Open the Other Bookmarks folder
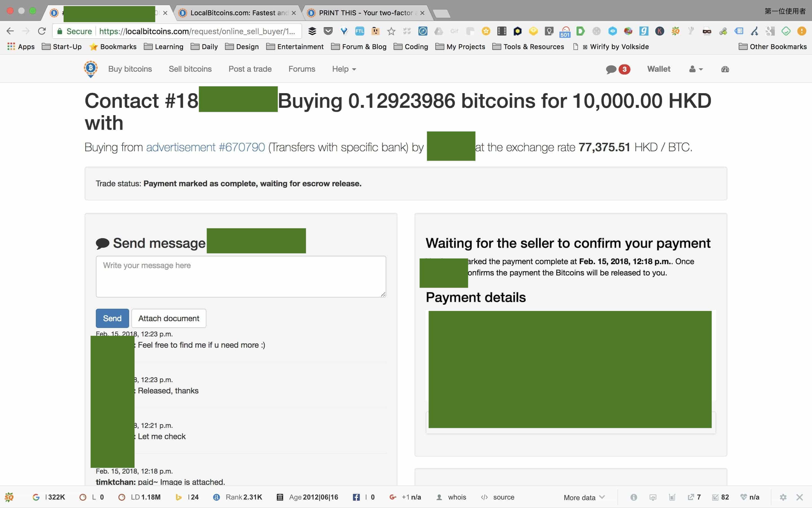The width and height of the screenshot is (812, 508). pos(773,47)
